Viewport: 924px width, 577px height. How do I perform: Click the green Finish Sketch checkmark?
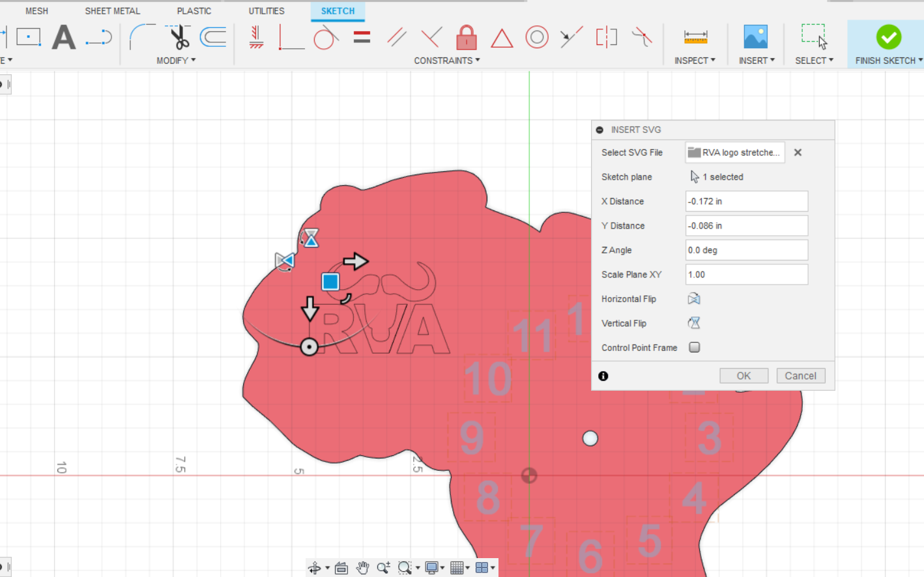point(889,37)
